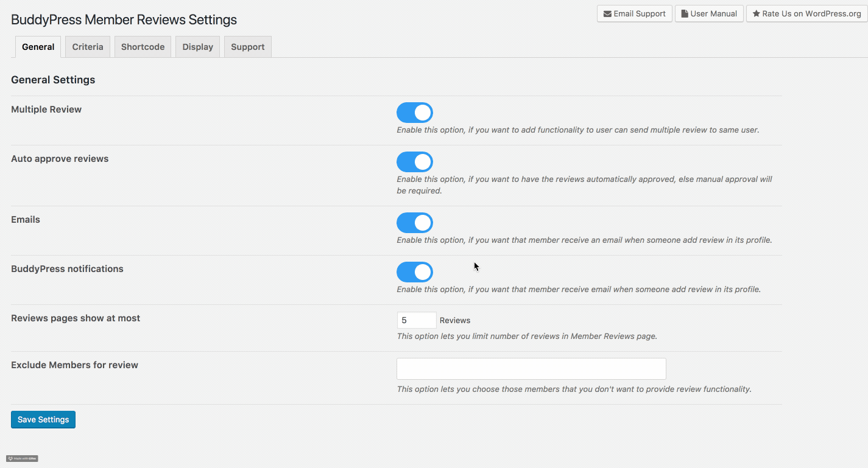Turn off the Emails switch
This screenshot has height=468, width=868.
pyautogui.click(x=415, y=223)
